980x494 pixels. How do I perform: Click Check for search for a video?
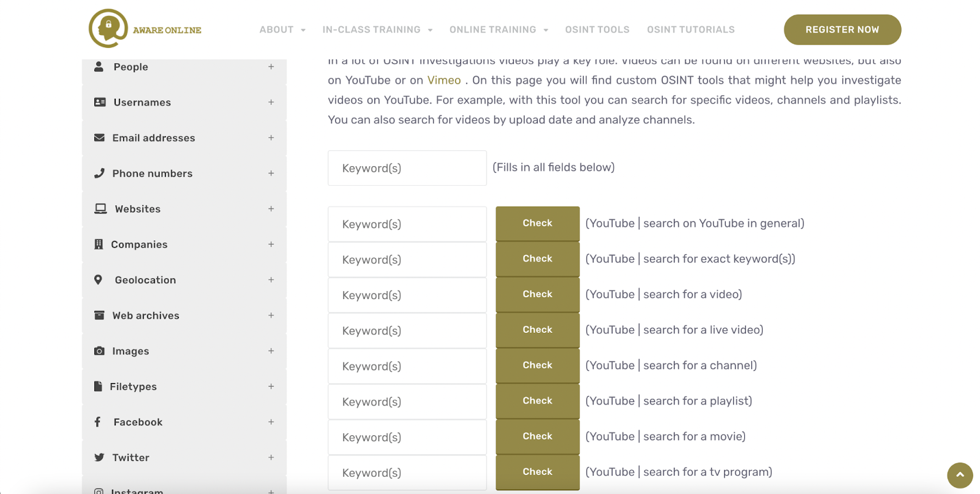point(537,295)
